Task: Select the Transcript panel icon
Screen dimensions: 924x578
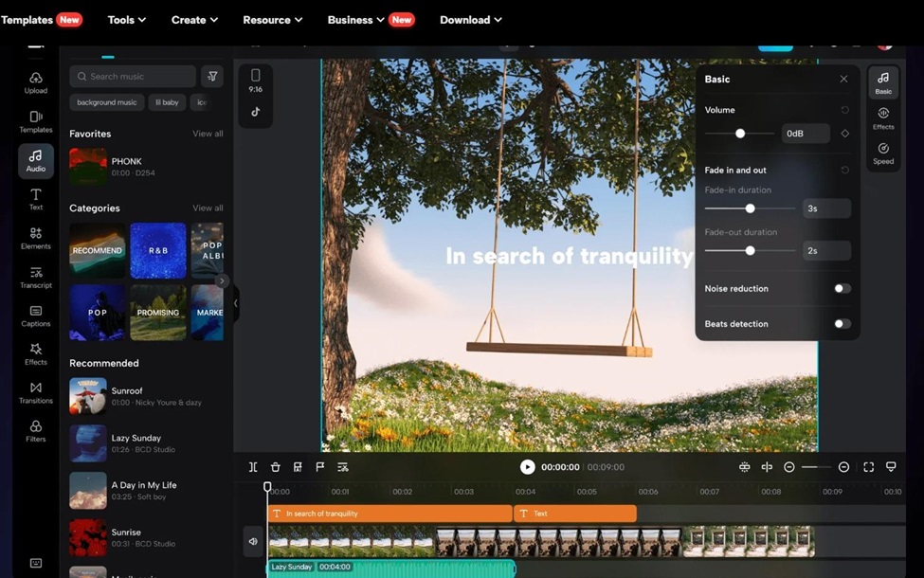Action: tap(35, 279)
